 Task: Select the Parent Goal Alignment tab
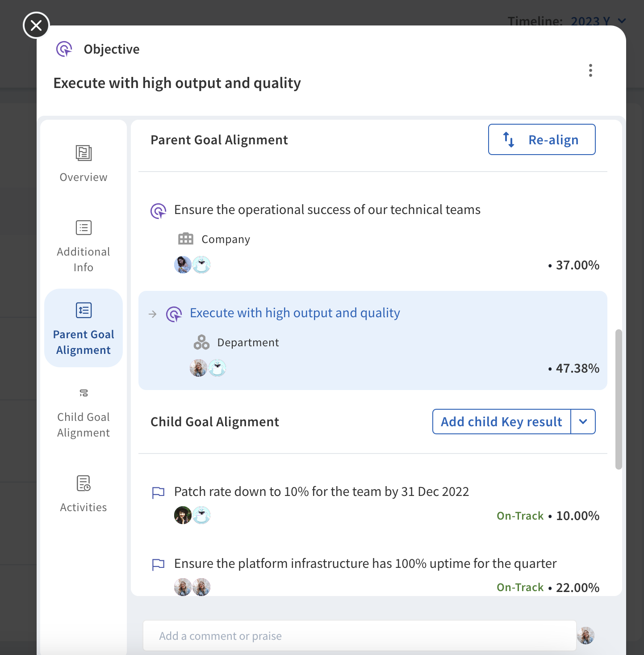[84, 328]
